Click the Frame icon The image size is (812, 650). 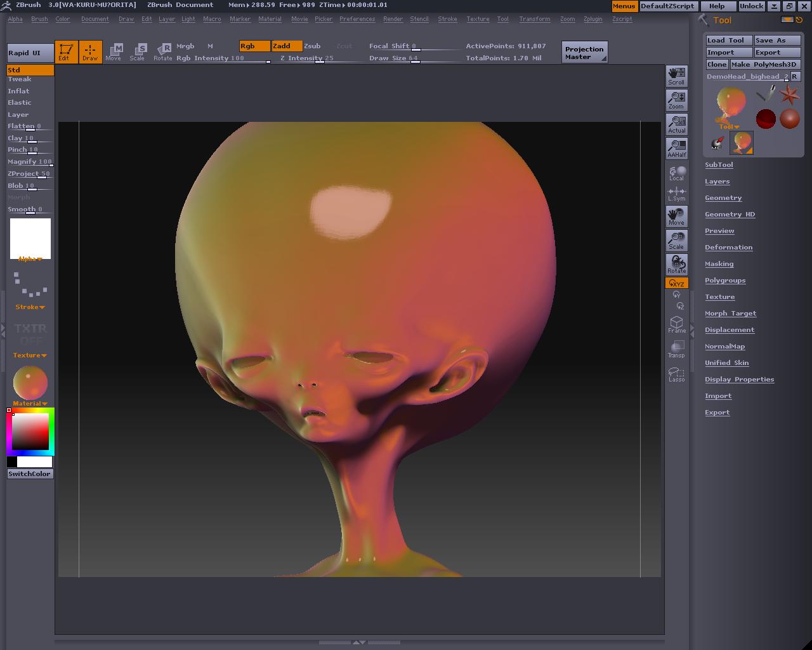click(676, 324)
